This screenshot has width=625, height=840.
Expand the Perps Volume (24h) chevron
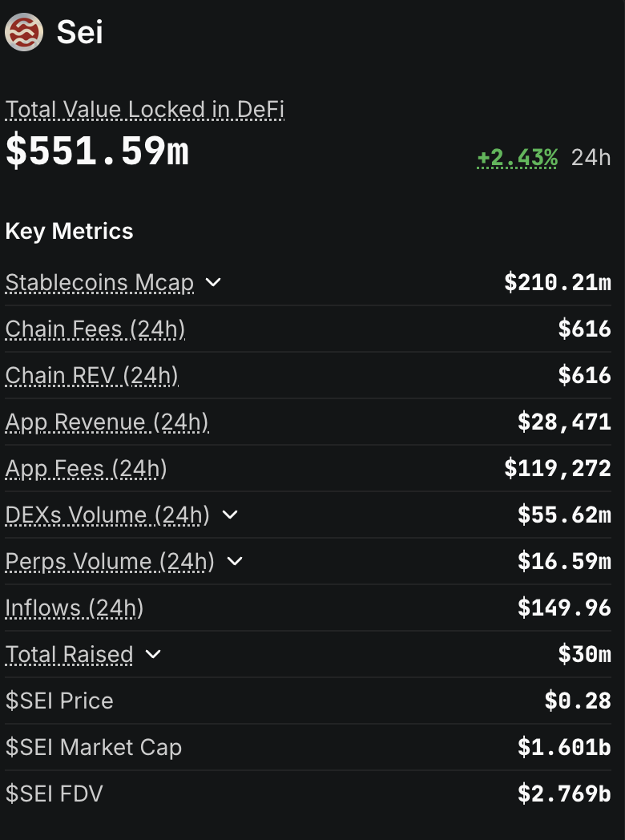pyautogui.click(x=235, y=561)
